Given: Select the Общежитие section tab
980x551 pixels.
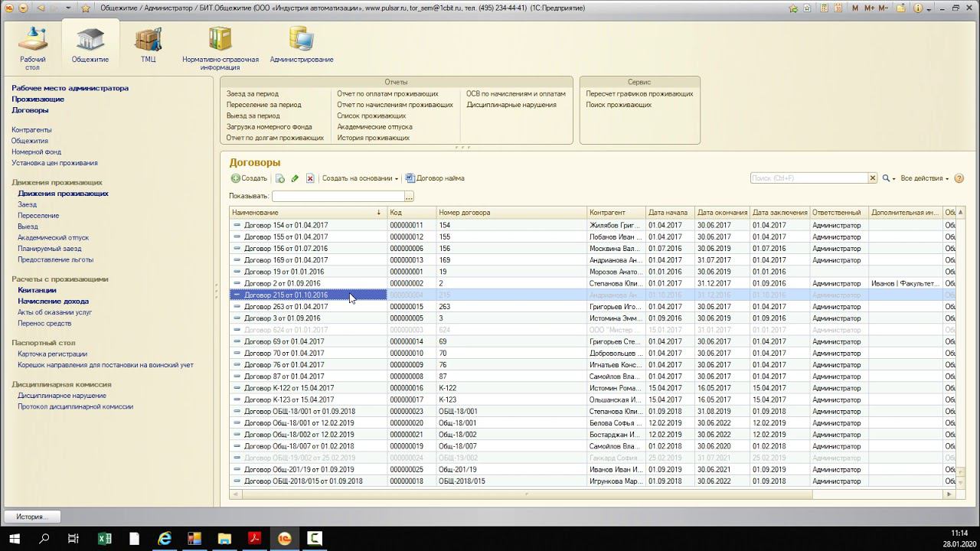Looking at the screenshot, I should (90, 45).
